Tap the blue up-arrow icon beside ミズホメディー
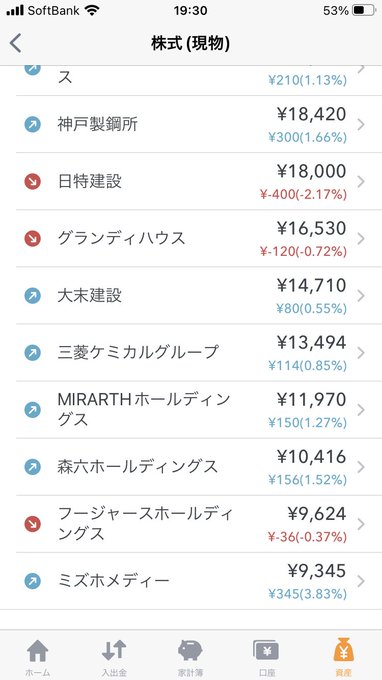 [33, 581]
